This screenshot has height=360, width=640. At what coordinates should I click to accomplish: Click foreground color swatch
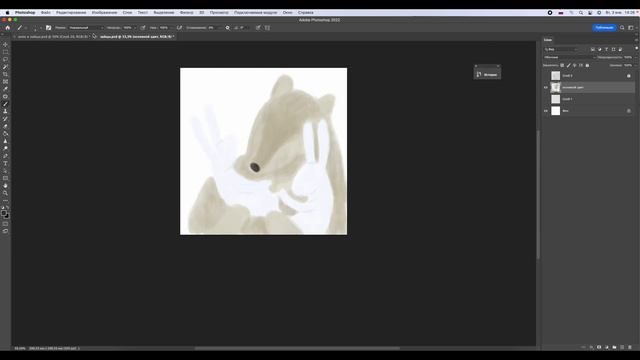(4, 213)
